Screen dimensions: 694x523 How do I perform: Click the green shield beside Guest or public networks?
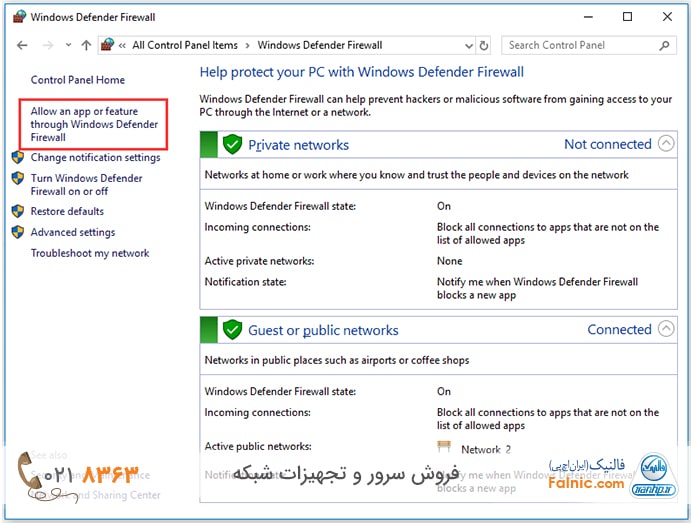[232, 330]
